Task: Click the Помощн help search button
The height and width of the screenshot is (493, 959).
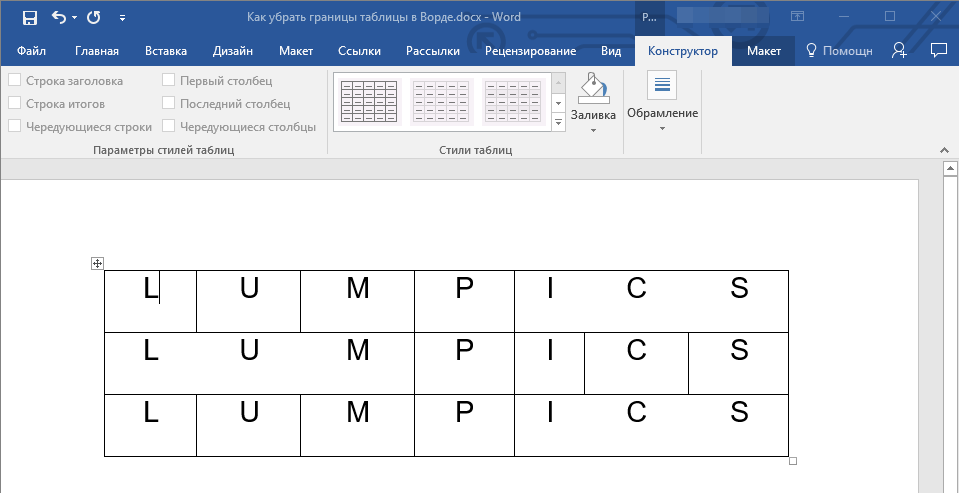Action: pos(839,51)
